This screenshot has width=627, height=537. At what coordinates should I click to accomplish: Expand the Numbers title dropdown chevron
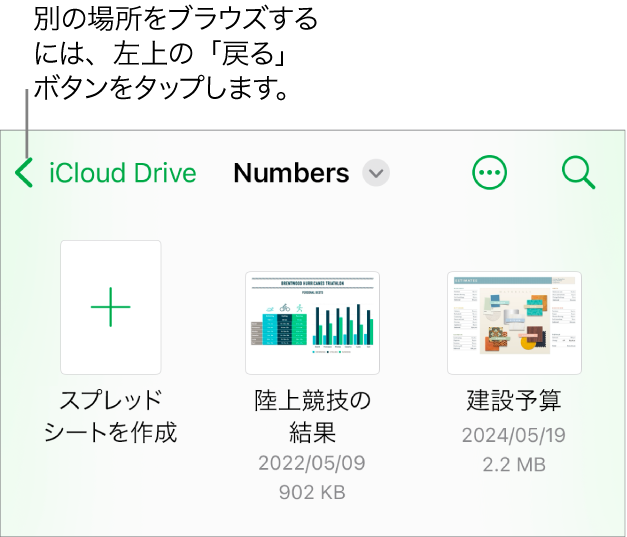[376, 173]
